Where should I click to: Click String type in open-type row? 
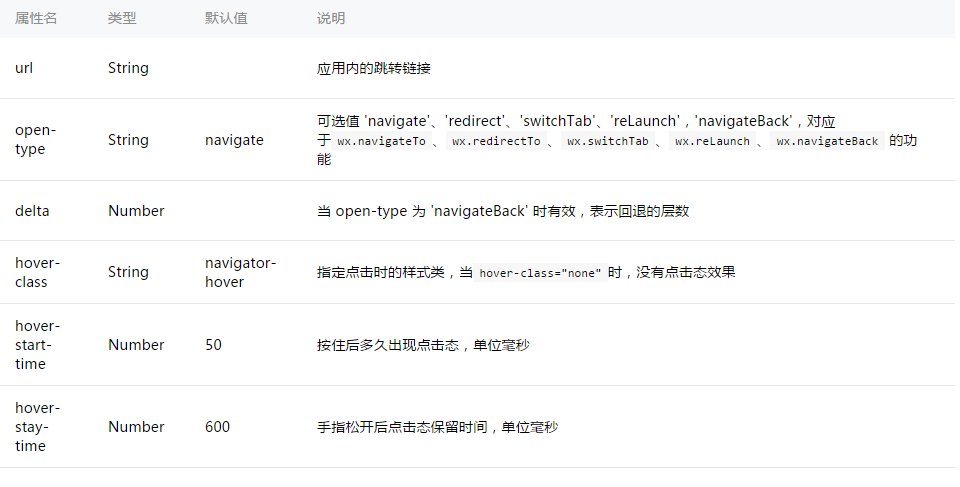tap(128, 140)
